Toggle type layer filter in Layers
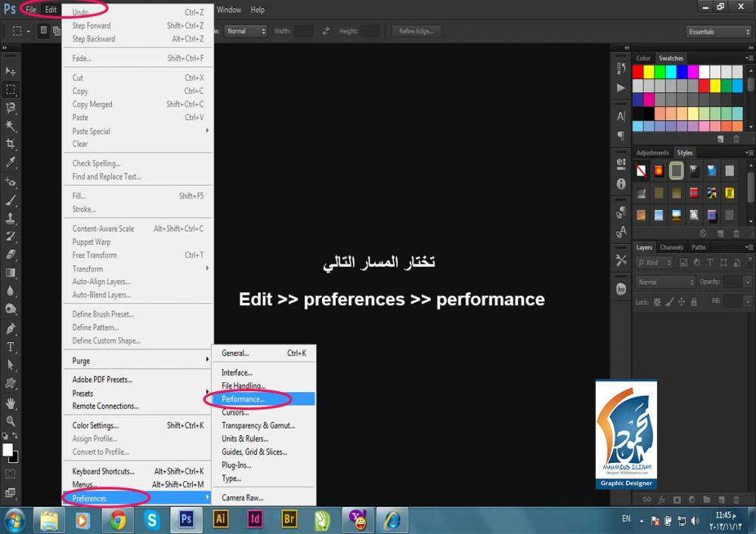Screen dimensions: 756x534 pyautogui.click(x=710, y=262)
